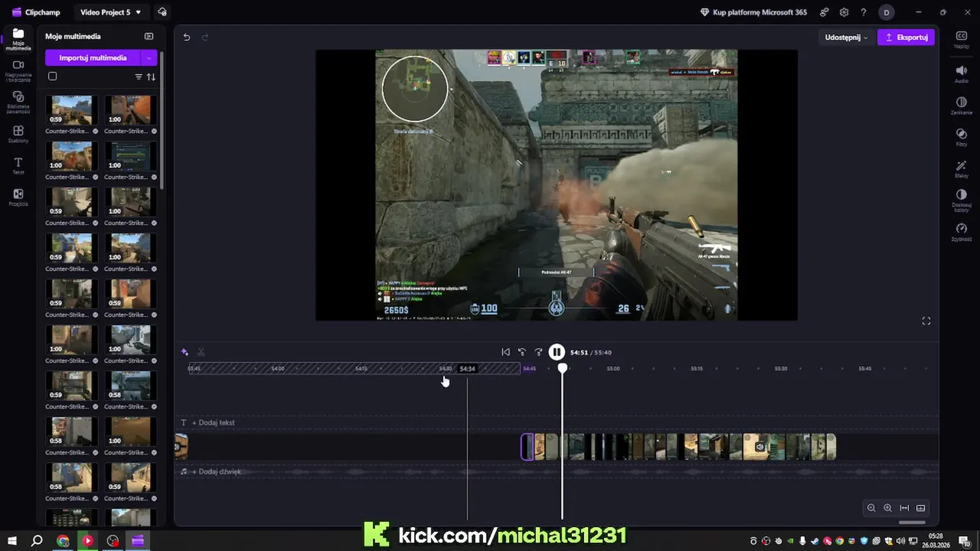Open the settings gear icon
980x551 pixels.
[x=844, y=12]
